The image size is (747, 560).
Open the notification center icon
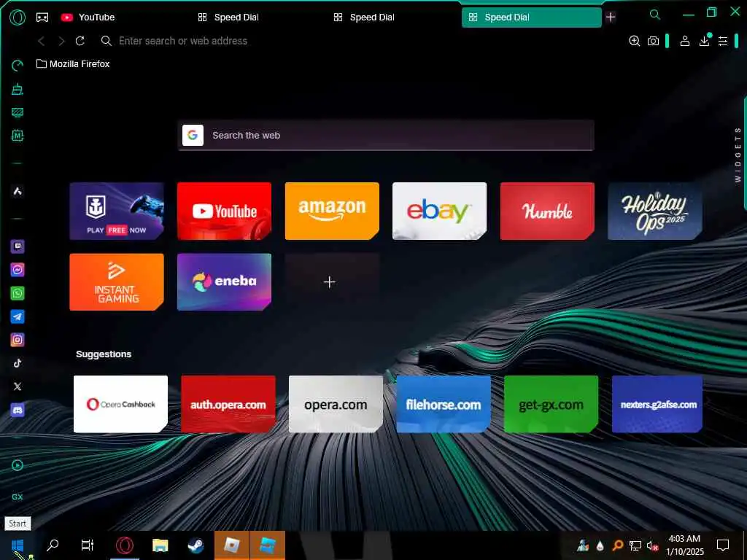[x=723, y=545]
